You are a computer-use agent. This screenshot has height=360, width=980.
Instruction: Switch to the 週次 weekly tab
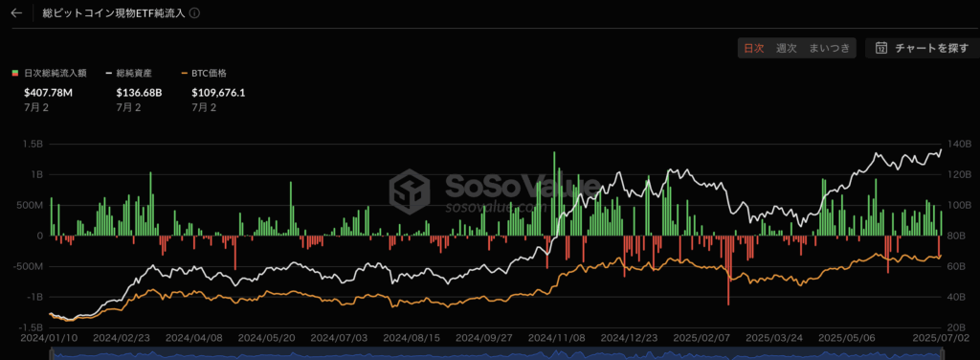(x=786, y=48)
